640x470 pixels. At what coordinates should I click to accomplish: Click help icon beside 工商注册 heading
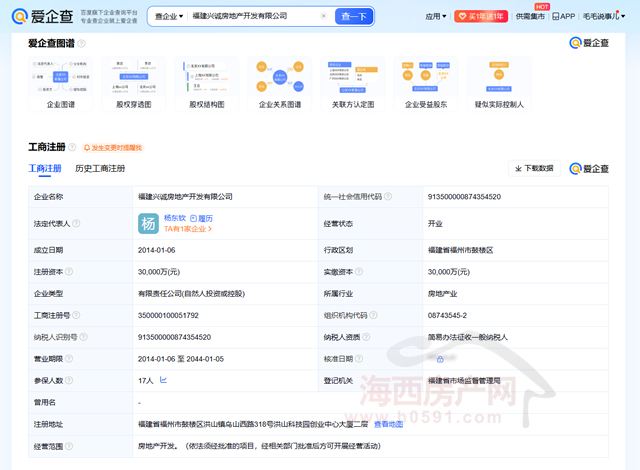[x=72, y=147]
